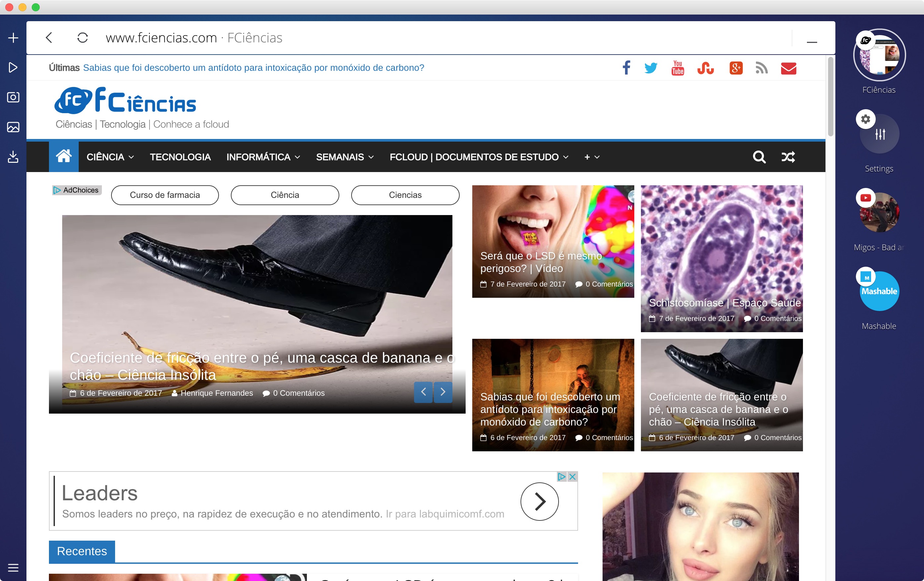Viewport: 924px width, 581px height.
Task: Open the latest news headline about monóxido de carbono
Action: pyautogui.click(x=254, y=67)
